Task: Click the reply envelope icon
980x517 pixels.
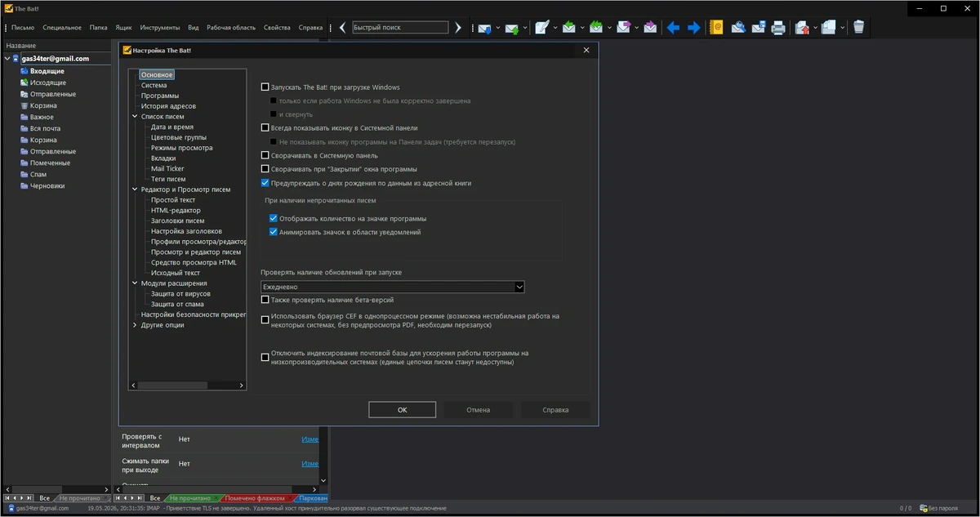Action: pos(569,28)
